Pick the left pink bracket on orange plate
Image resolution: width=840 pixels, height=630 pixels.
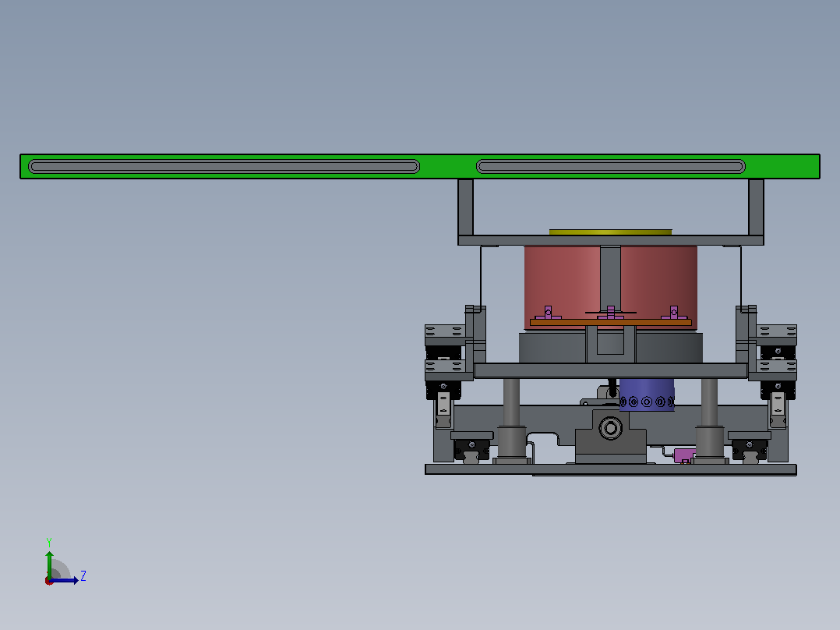pos(548,313)
